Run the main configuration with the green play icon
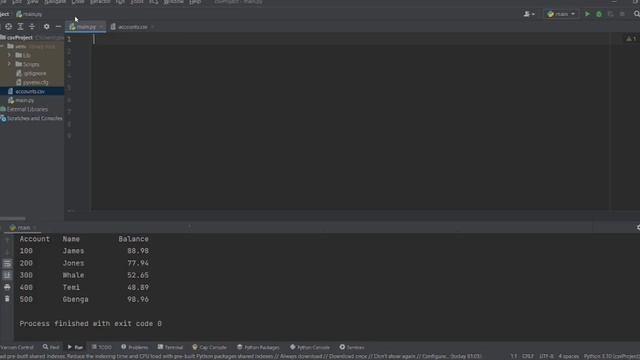The image size is (640, 360). tap(587, 14)
